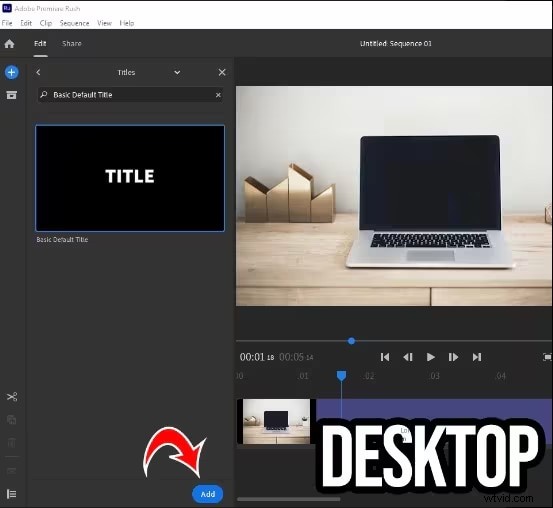The height and width of the screenshot is (508, 553).
Task: Switch to the Edit workspace tab
Action: [40, 43]
